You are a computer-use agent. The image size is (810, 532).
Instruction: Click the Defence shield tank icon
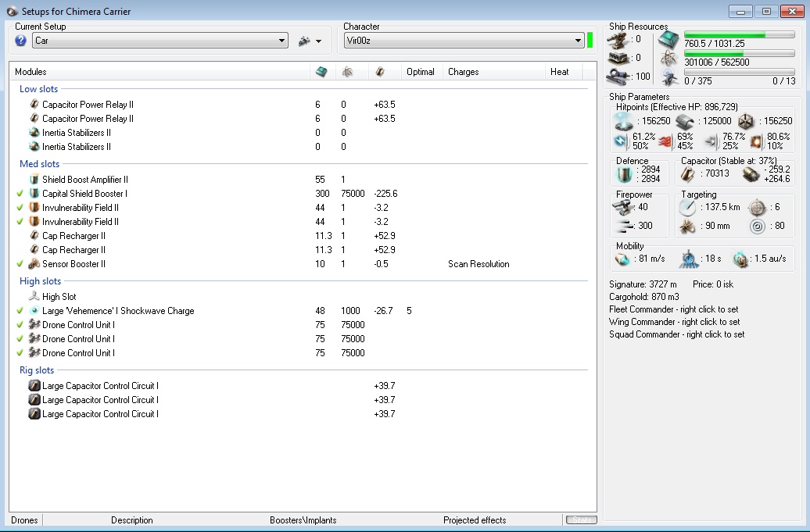click(x=625, y=174)
